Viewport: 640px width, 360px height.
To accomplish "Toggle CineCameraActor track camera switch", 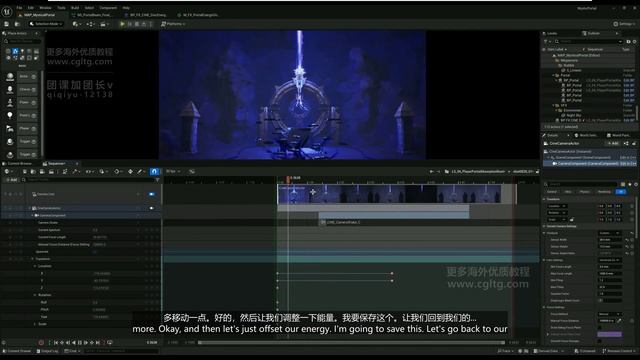I will point(151,208).
